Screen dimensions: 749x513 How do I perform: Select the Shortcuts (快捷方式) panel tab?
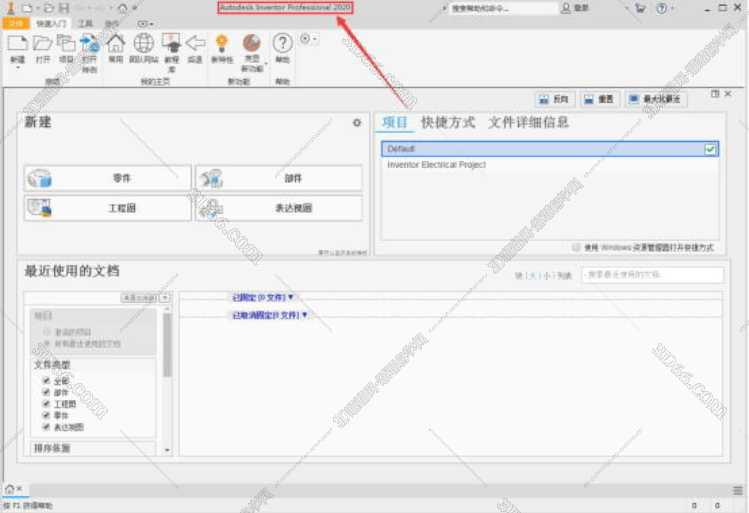(x=448, y=122)
